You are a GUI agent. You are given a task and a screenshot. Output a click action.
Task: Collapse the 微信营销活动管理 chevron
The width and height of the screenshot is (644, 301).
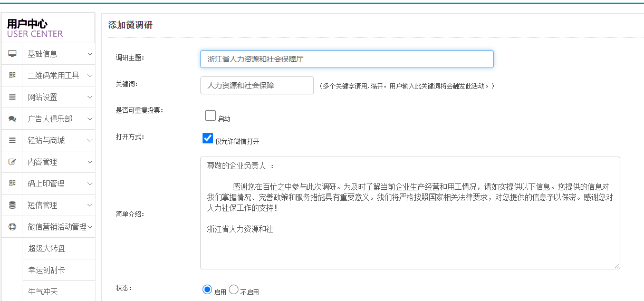pos(90,227)
